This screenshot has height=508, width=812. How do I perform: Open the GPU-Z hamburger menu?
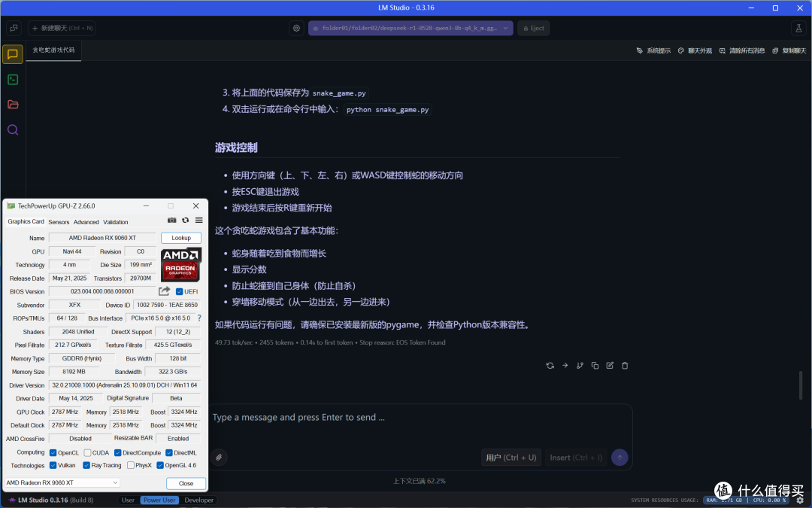pyautogui.click(x=198, y=221)
